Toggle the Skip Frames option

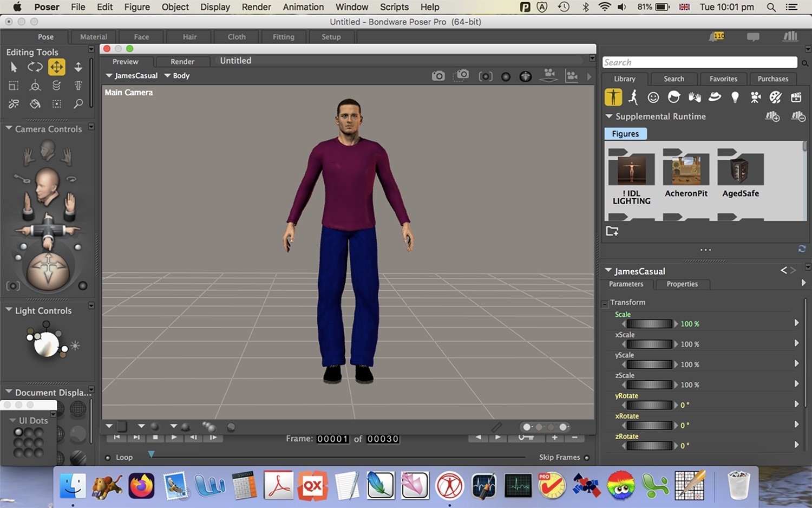click(587, 458)
